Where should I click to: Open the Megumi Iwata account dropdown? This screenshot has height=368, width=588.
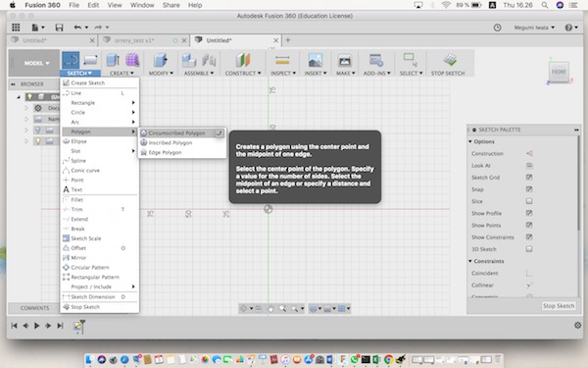pyautogui.click(x=534, y=27)
